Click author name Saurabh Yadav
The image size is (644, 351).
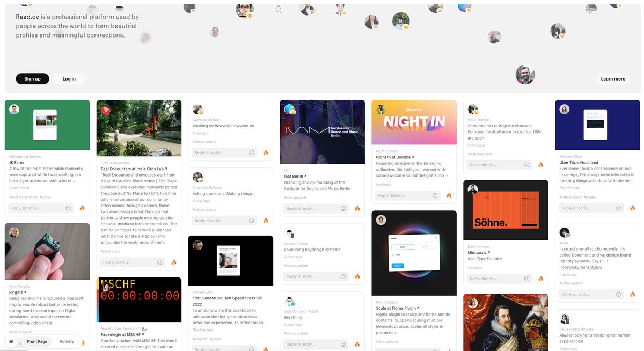(x=297, y=243)
